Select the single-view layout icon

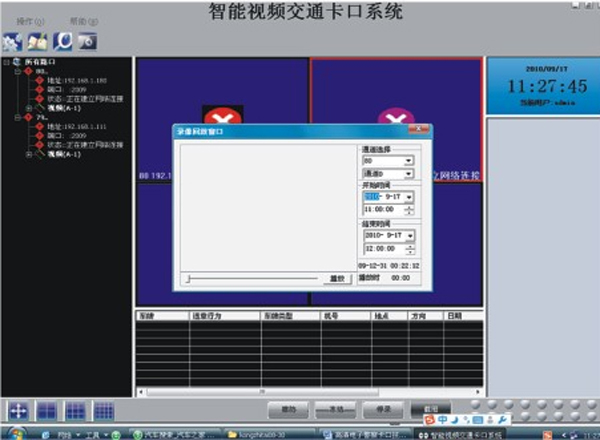click(18, 410)
